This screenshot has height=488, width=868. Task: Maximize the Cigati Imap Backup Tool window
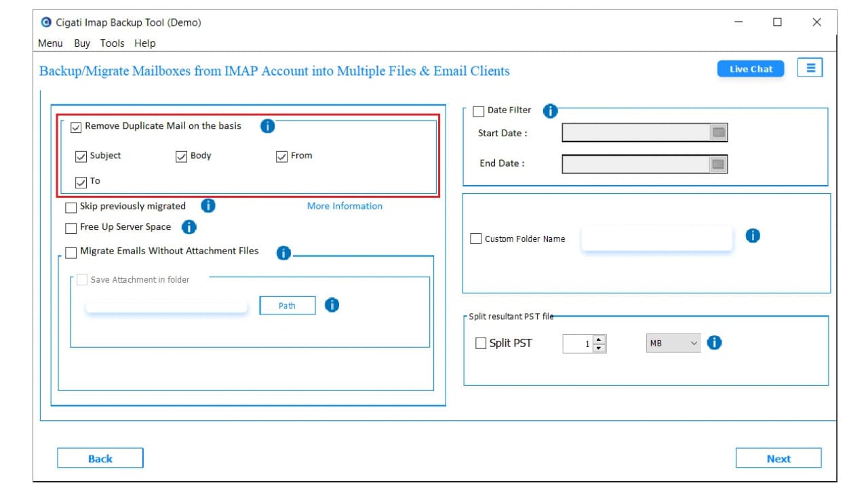pos(777,22)
